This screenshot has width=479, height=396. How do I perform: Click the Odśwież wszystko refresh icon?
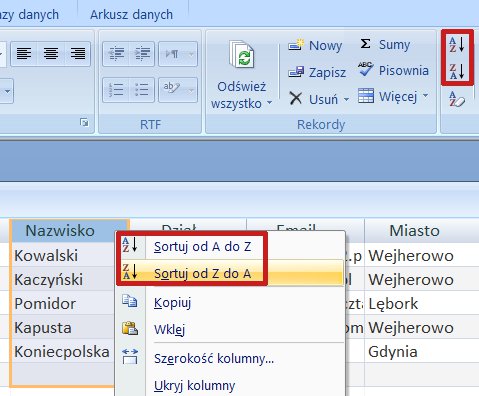click(242, 55)
